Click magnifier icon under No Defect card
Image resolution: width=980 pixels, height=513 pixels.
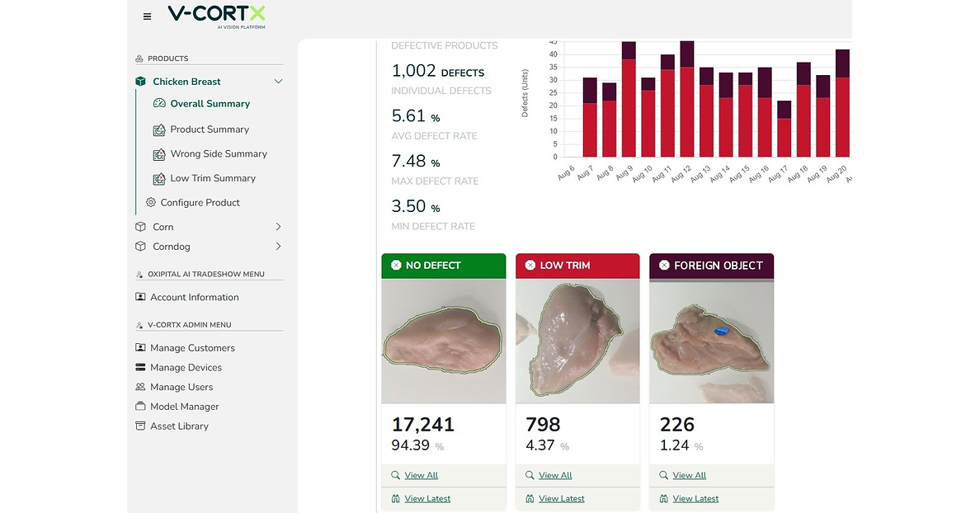pyautogui.click(x=396, y=476)
